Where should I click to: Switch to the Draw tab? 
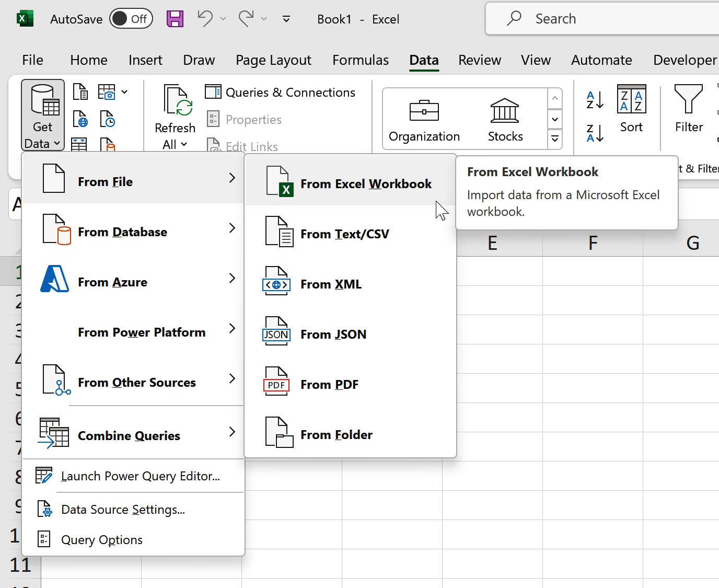[199, 60]
